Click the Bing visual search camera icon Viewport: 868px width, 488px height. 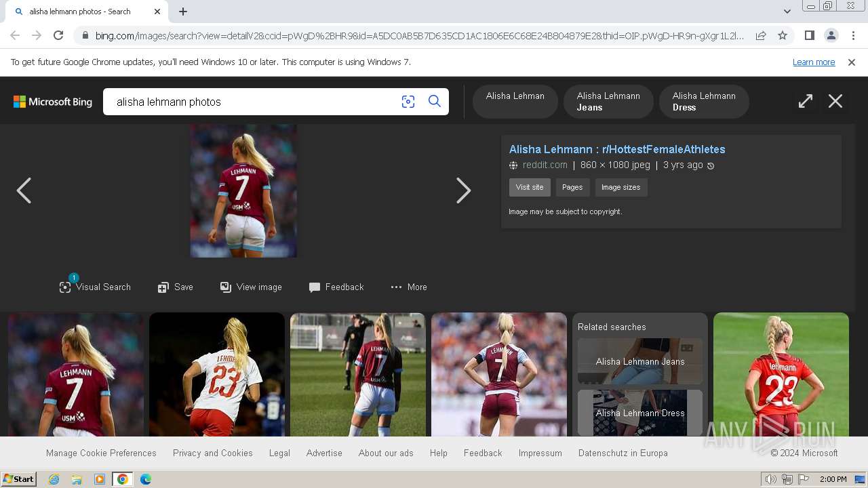click(x=408, y=102)
